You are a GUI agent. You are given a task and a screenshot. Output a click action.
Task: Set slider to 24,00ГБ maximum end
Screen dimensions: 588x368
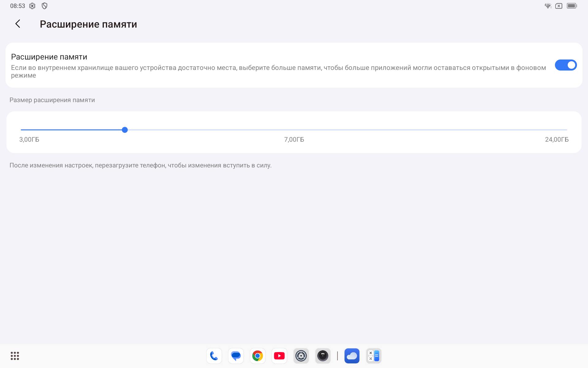point(567,130)
